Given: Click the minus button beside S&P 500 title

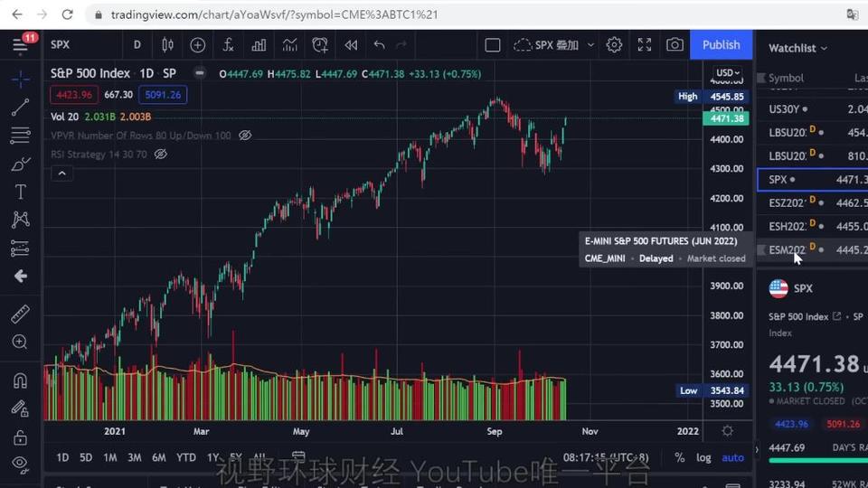Looking at the screenshot, I should 199,73.
